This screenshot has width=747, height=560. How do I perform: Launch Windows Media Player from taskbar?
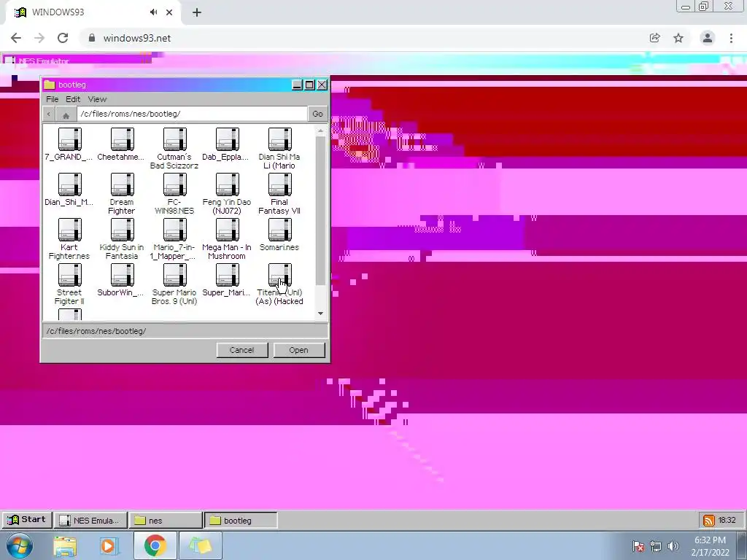coord(108,546)
